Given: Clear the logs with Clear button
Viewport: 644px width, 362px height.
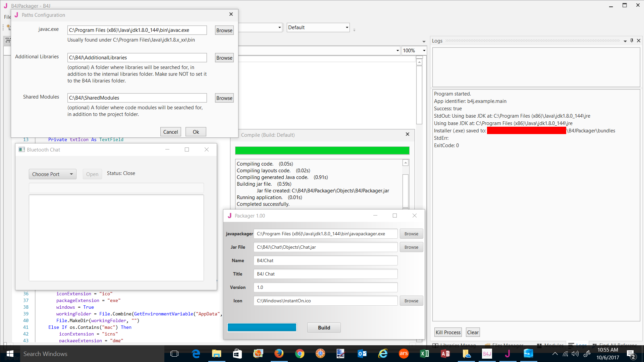Looking at the screenshot, I should 473,332.
